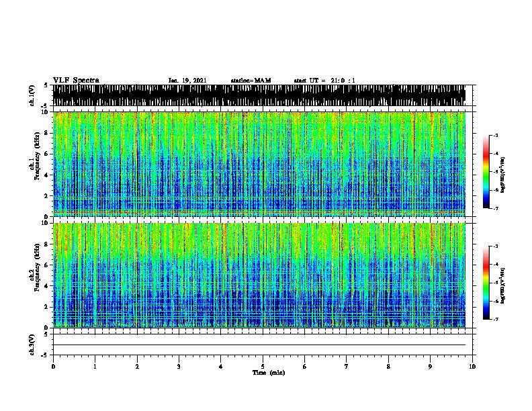Click the "6" tick on ch.2 frequency axis

47,265
